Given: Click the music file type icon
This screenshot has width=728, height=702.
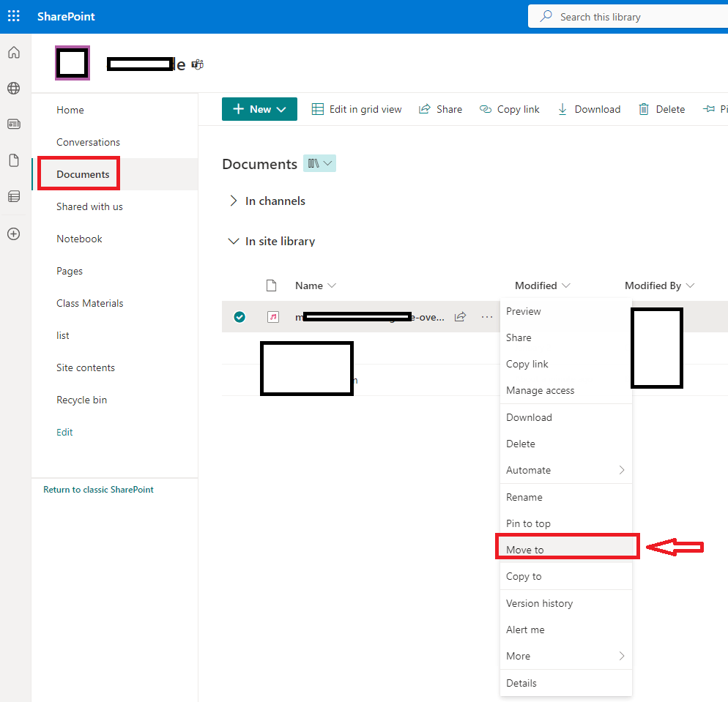Looking at the screenshot, I should 273,317.
